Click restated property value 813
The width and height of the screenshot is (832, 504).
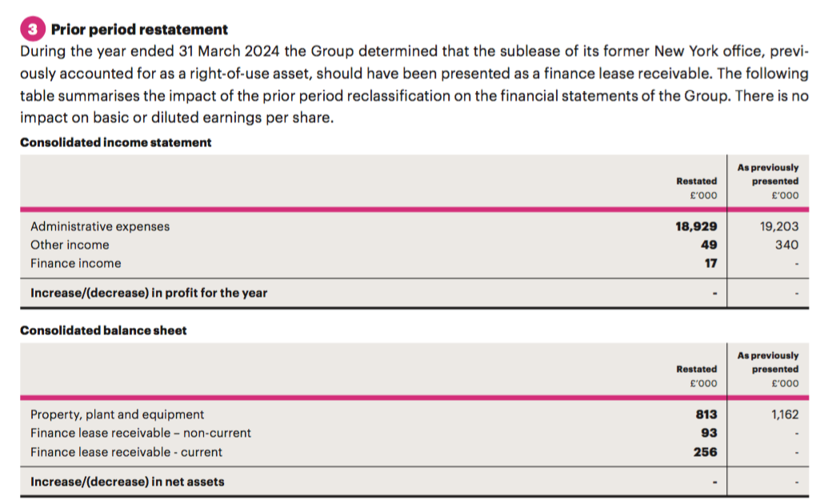click(706, 414)
